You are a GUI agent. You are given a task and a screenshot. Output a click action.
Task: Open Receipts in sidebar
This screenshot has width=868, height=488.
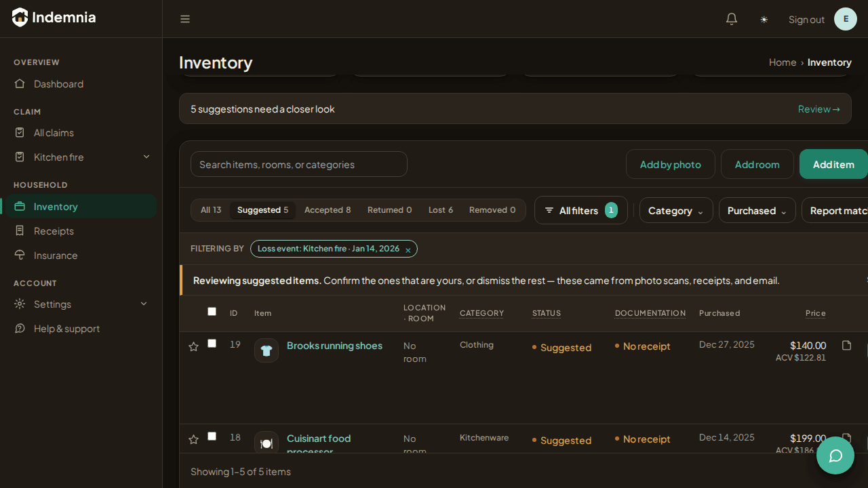click(81, 230)
